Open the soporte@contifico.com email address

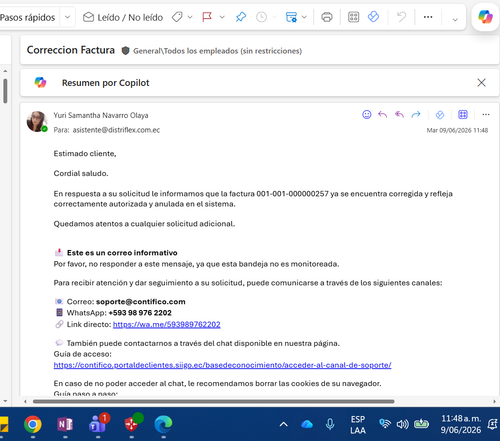141,302
